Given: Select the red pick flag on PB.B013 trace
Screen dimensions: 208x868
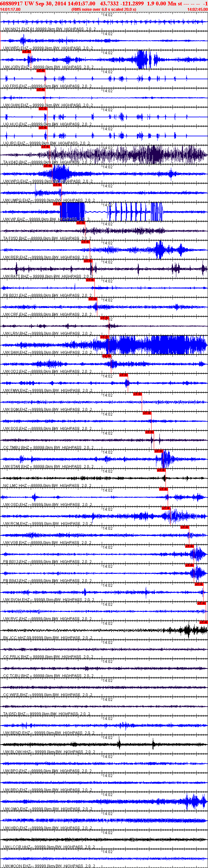Looking at the screenshot, I should click(x=189, y=546).
